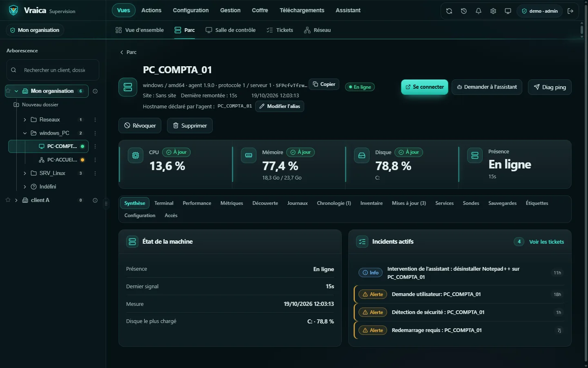Click the Incidents actifs checklist icon
Viewport: 588px width, 368px height.
362,242
